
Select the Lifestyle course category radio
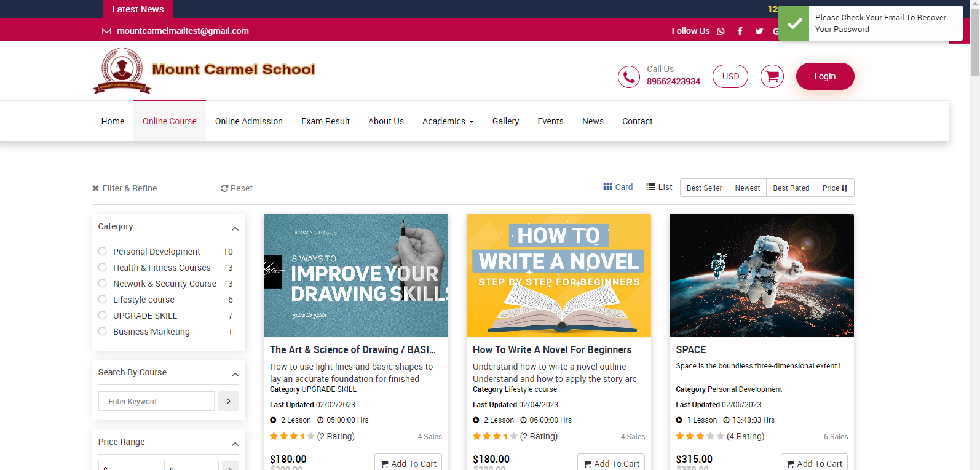[103, 300]
